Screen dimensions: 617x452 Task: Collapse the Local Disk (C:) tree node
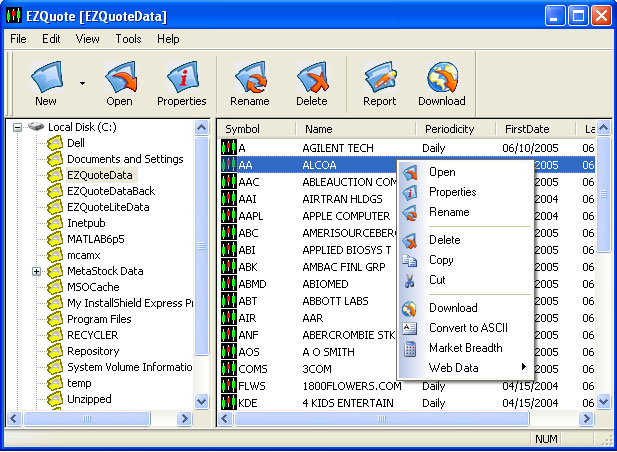click(x=17, y=127)
